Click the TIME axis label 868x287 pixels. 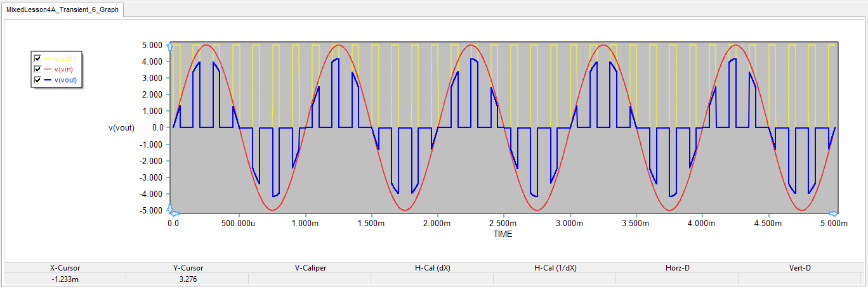503,234
